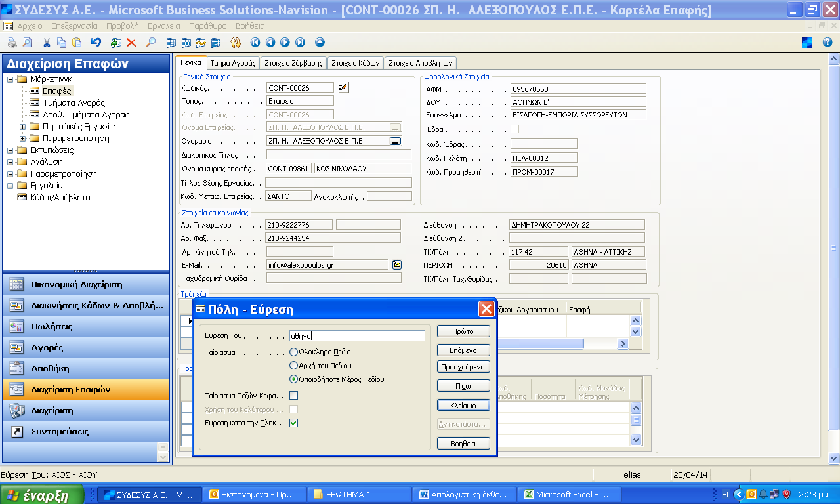Go to Previous record navigation icon
This screenshot has height=504, width=840.
point(270,43)
